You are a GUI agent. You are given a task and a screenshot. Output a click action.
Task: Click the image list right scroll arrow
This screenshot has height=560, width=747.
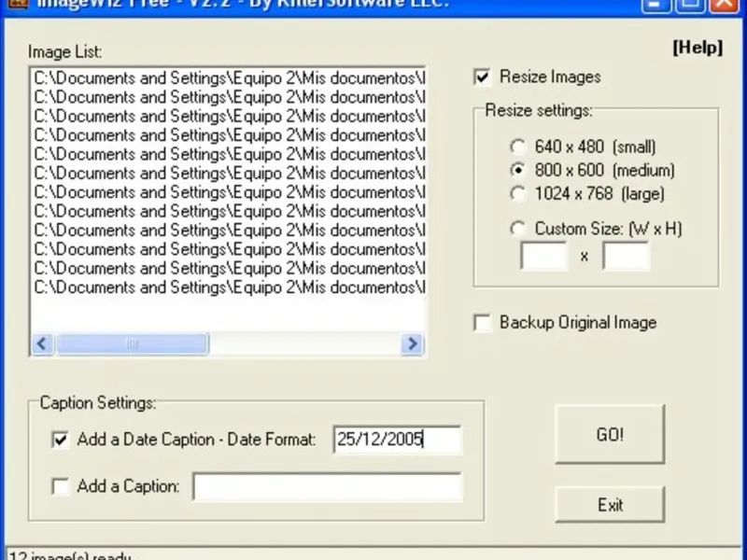tap(412, 343)
